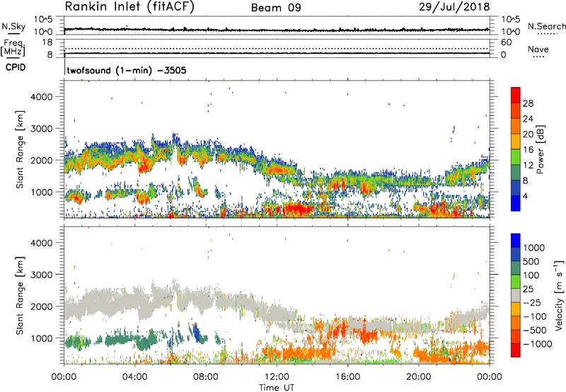Click the date '29/Jul/2018'
Viewport: 566px width, 392px height.
click(454, 7)
